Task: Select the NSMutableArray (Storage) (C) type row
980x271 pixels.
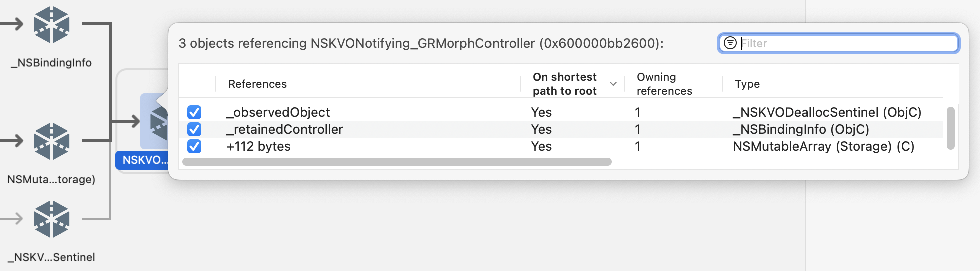Action: tap(561, 146)
